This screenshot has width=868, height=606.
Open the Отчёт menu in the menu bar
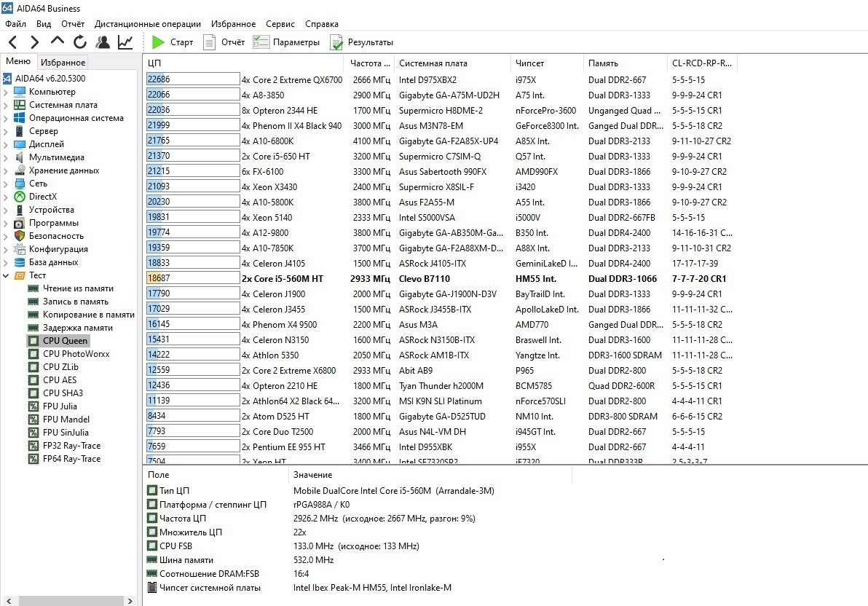(x=73, y=24)
